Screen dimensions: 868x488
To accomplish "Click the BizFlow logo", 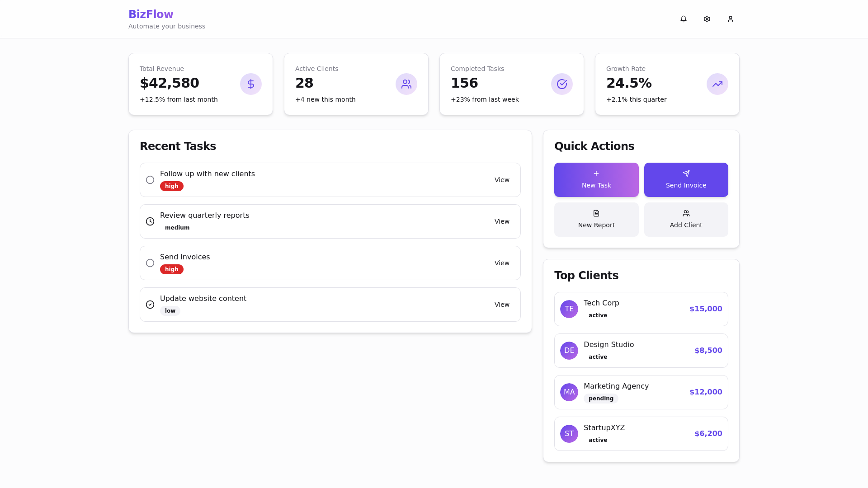I will point(151,14).
